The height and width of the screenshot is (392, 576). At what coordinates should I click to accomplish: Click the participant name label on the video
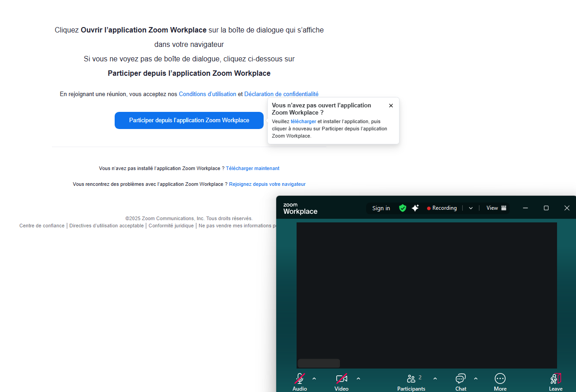click(319, 363)
